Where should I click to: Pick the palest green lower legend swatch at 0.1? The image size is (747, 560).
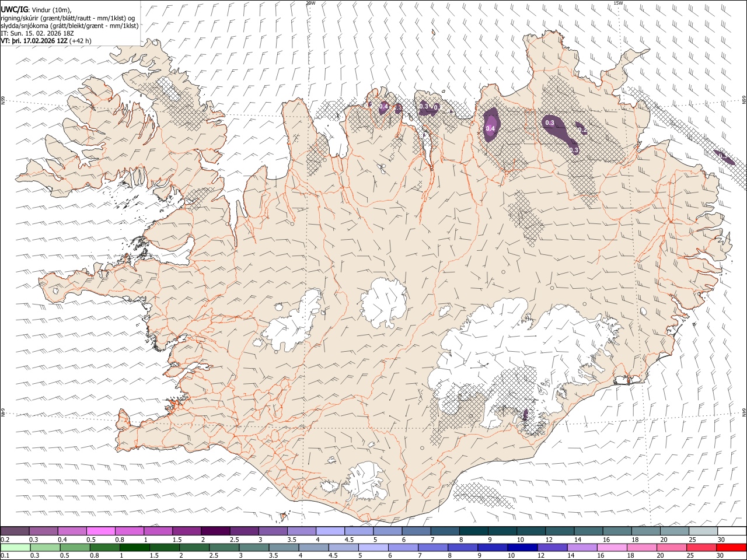click(15, 547)
